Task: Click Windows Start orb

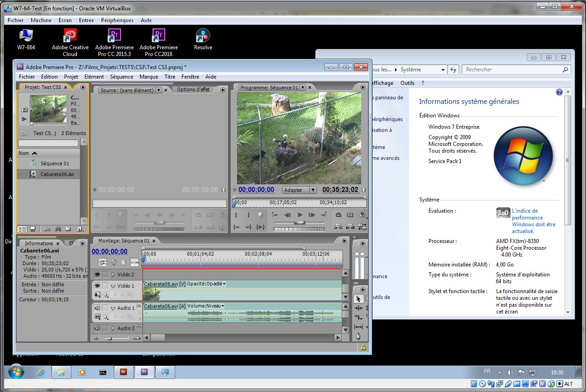Action: click(x=16, y=372)
